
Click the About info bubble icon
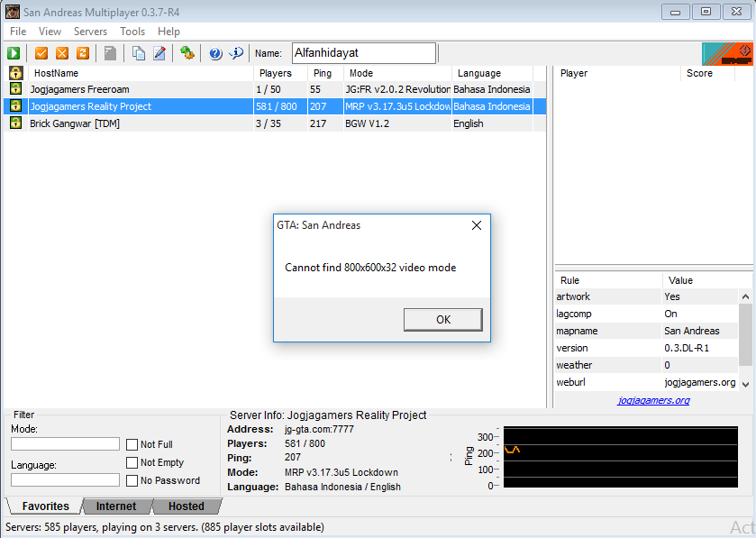[236, 53]
